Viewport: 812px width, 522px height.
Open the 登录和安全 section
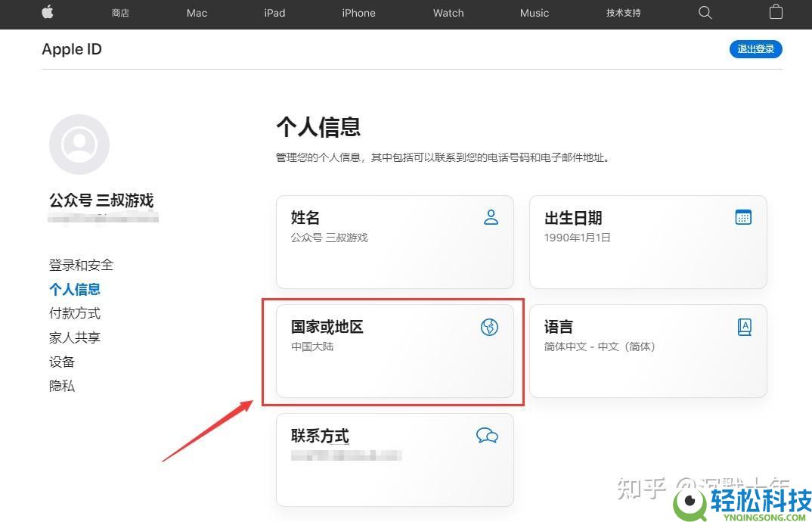click(81, 264)
